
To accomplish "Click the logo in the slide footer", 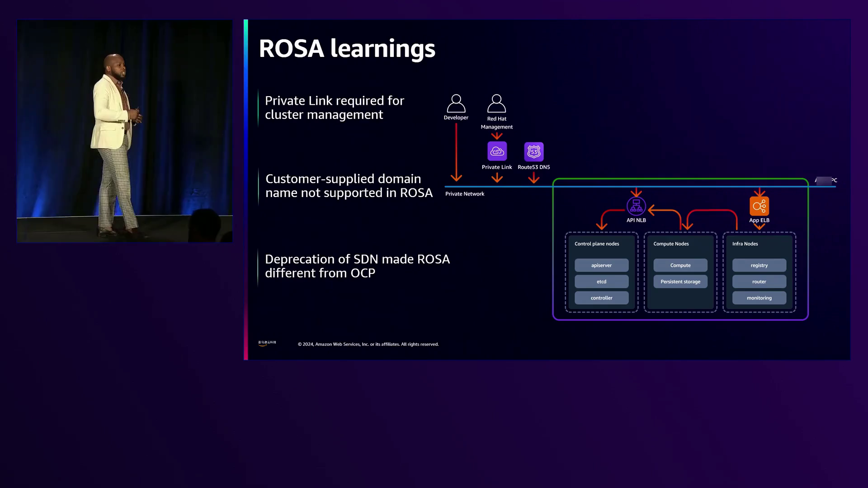I will tap(267, 343).
